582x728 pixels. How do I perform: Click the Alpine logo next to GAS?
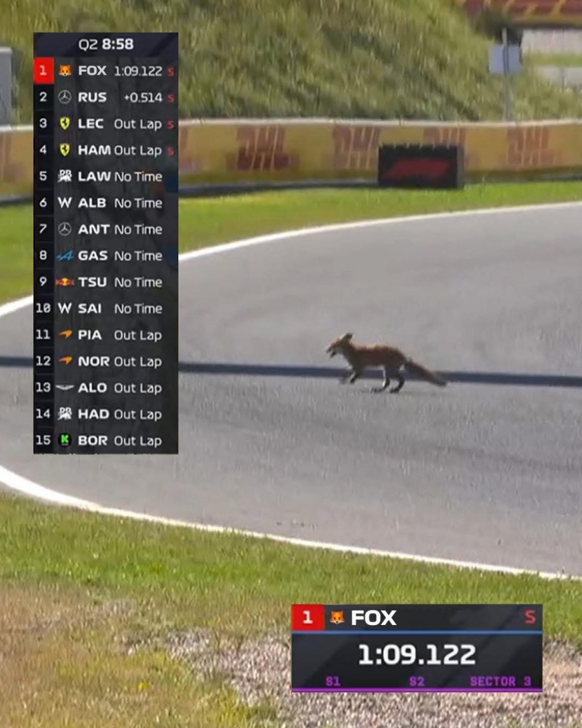(65, 256)
